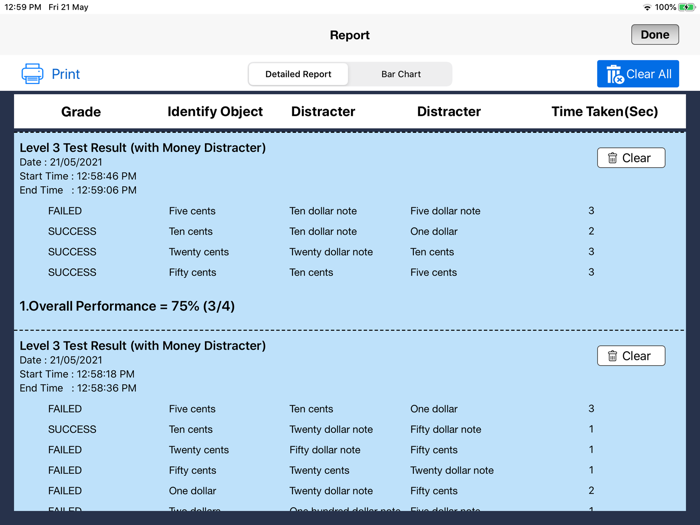Image resolution: width=700 pixels, height=525 pixels.
Task: Click 'Fifty dollar note' in Ten cents row
Action: [446, 429]
